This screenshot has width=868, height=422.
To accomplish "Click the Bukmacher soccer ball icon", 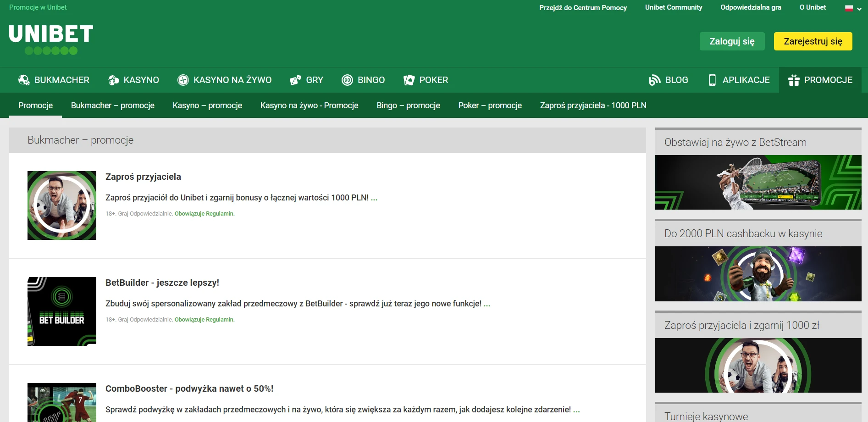I will [24, 80].
